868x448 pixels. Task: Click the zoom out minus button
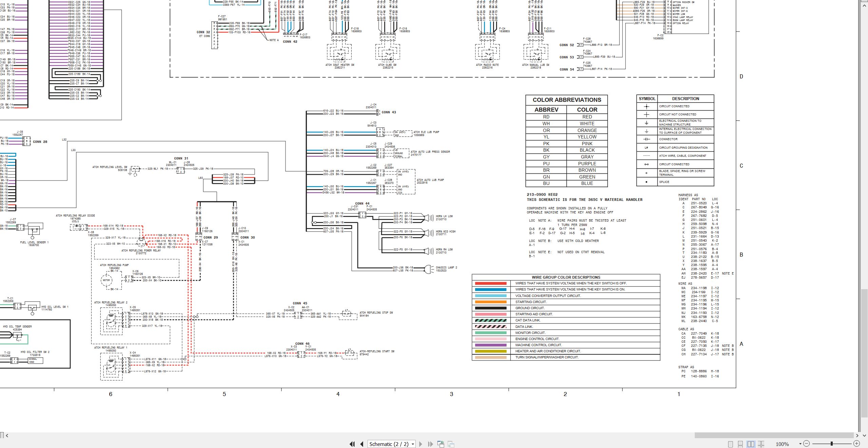[807, 444]
